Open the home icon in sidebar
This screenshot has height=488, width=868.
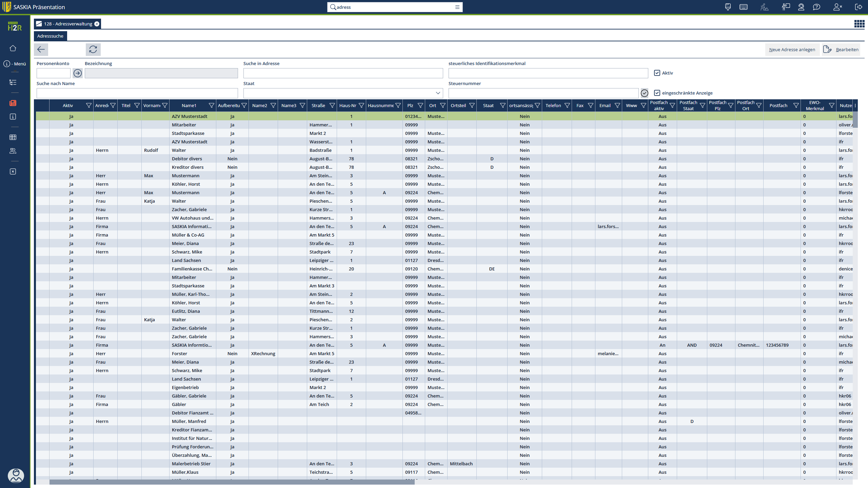click(x=13, y=48)
